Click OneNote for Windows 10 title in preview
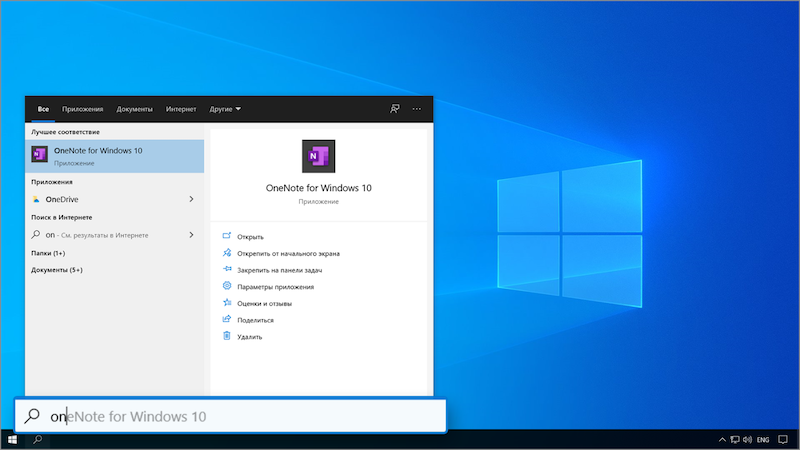 (318, 188)
